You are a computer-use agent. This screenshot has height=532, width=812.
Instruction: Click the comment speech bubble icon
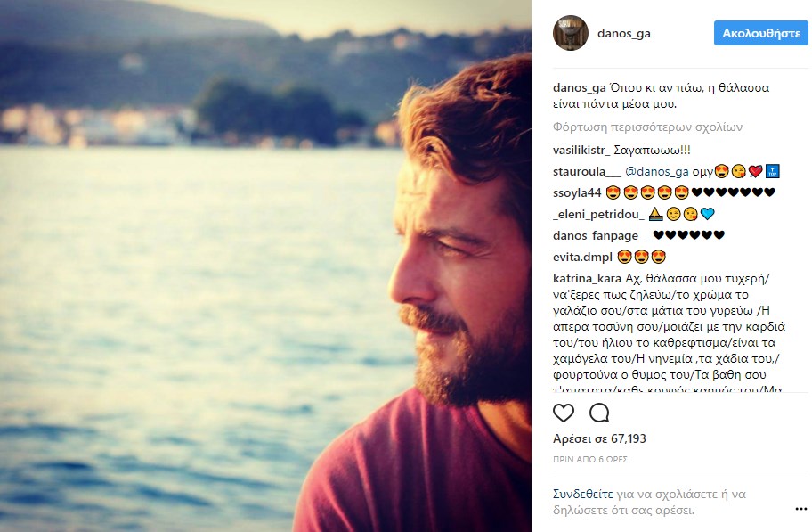pos(599,413)
